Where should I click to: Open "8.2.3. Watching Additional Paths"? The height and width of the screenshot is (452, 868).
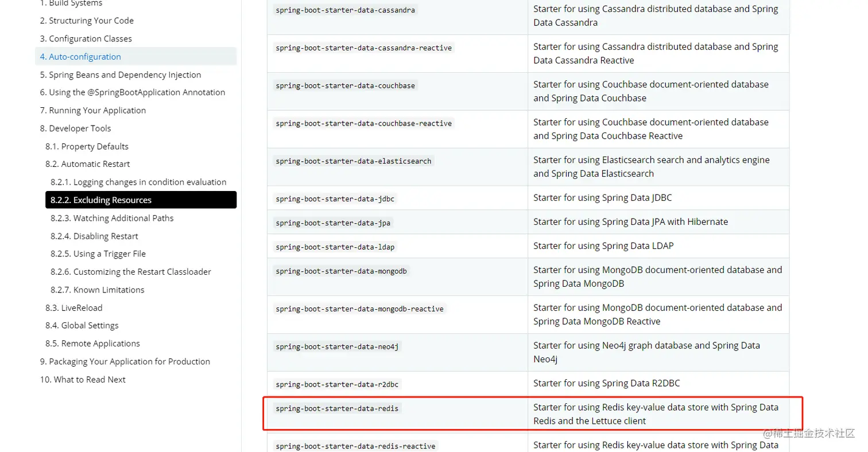[112, 218]
